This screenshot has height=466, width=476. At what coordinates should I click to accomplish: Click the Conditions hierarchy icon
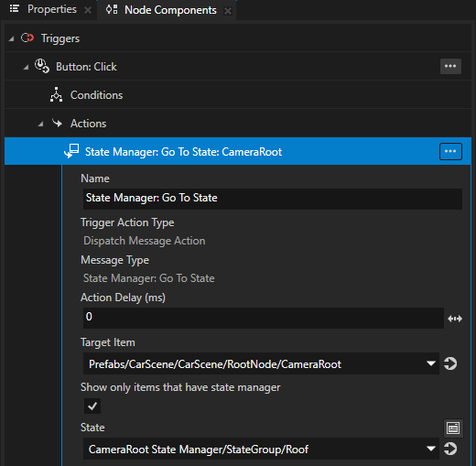pos(56,94)
